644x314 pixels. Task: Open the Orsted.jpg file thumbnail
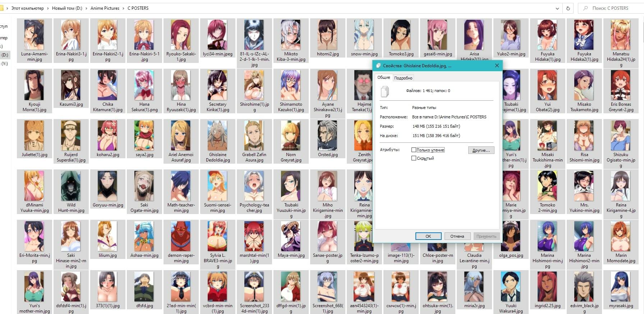click(327, 136)
